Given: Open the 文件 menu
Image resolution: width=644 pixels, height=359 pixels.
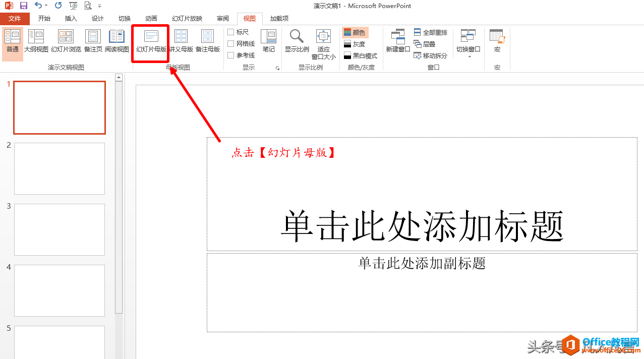Looking at the screenshot, I should pos(15,18).
